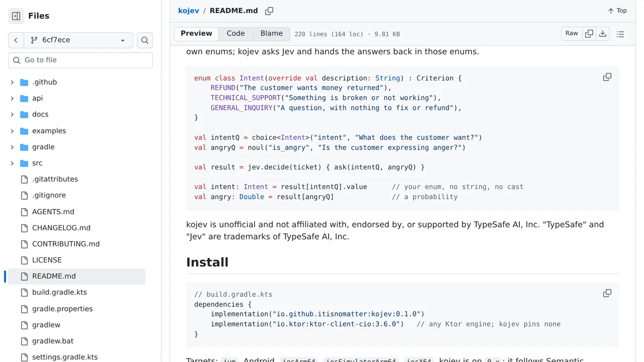Download the raw file icon
This screenshot has height=362, width=644.
pos(603,34)
